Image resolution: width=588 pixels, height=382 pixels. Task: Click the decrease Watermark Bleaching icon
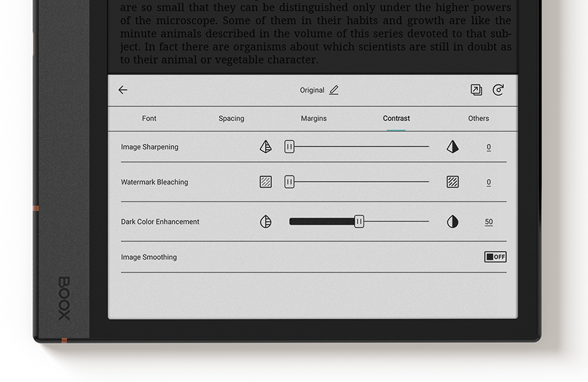(265, 182)
